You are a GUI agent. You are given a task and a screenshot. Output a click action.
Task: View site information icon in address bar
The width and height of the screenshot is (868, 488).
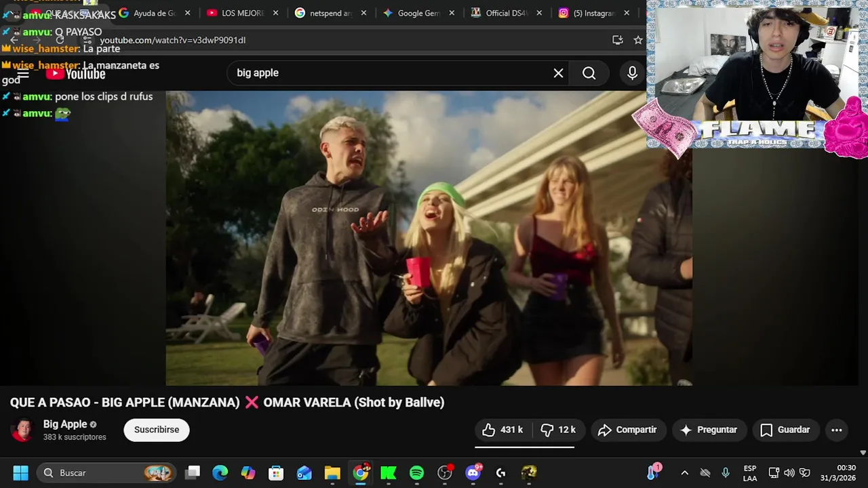(x=87, y=40)
